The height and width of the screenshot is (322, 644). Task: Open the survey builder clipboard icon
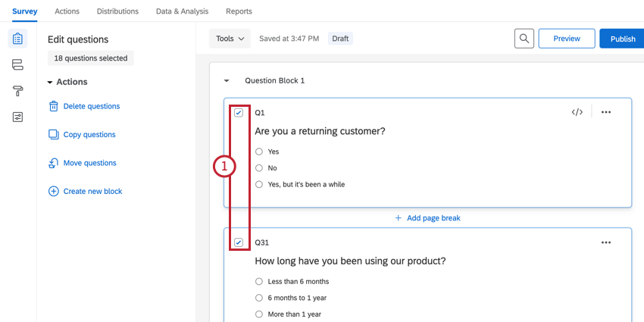pos(17,39)
